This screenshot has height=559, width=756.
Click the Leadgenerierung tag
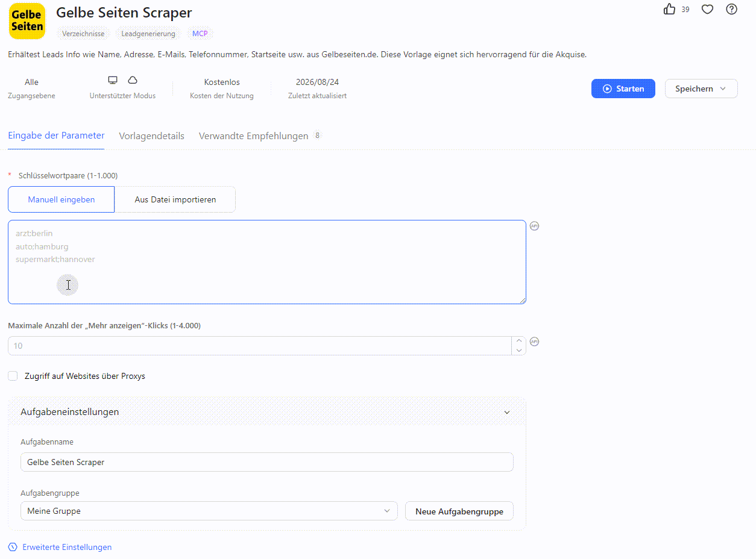(x=148, y=34)
